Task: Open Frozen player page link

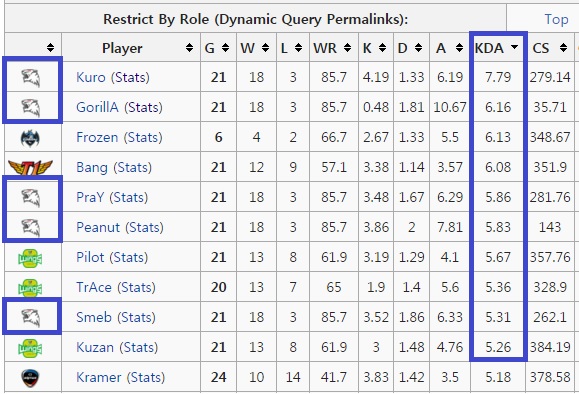Action: (97, 137)
